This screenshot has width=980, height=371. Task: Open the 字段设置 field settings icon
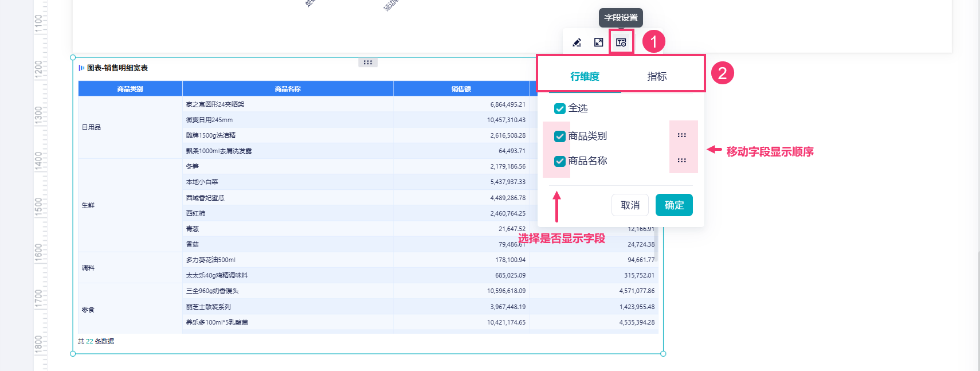point(621,42)
